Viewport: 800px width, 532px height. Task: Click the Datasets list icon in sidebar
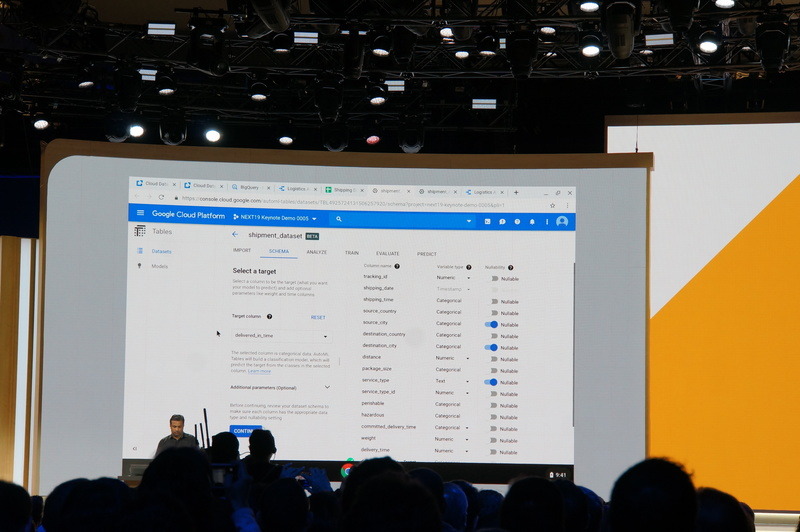[140, 251]
